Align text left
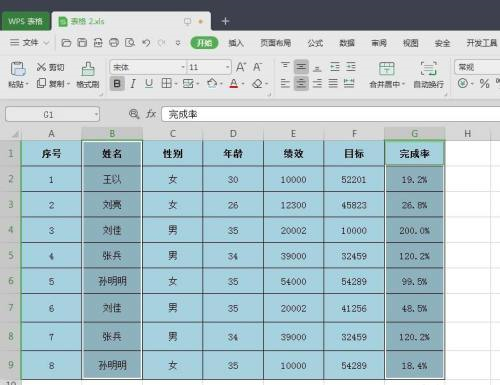500x385 pixels. 285,83
